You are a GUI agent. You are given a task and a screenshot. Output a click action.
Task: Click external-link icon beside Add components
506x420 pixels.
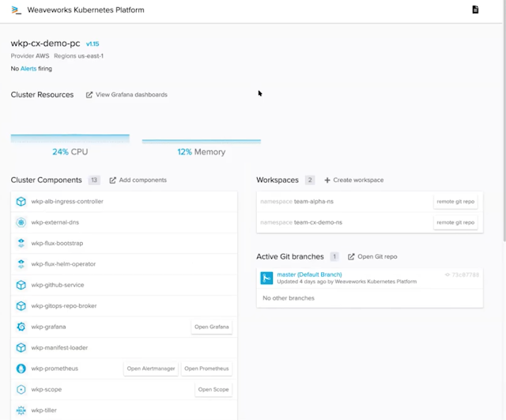[112, 180]
